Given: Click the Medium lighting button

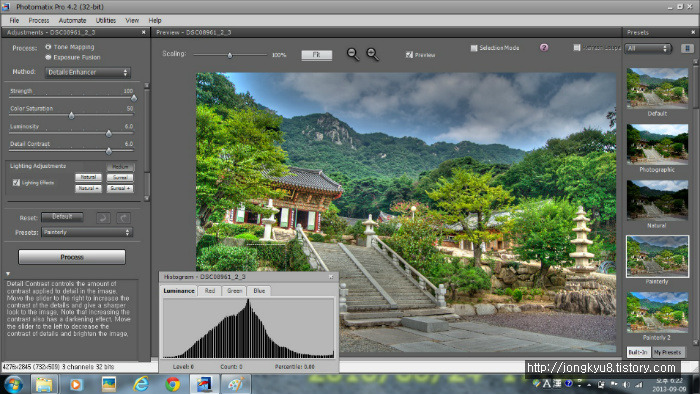Looking at the screenshot, I should tap(121, 167).
